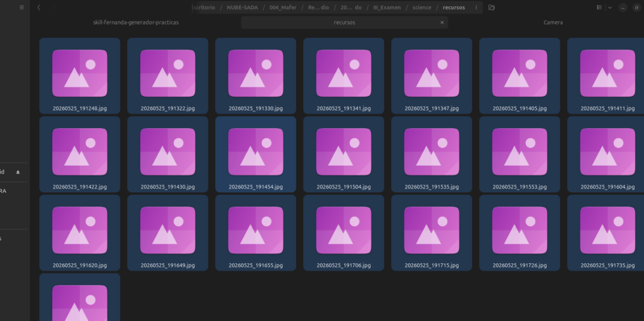The image size is (644, 321).
Task: Open NUBE-SADA in the path bar
Action: (242, 8)
